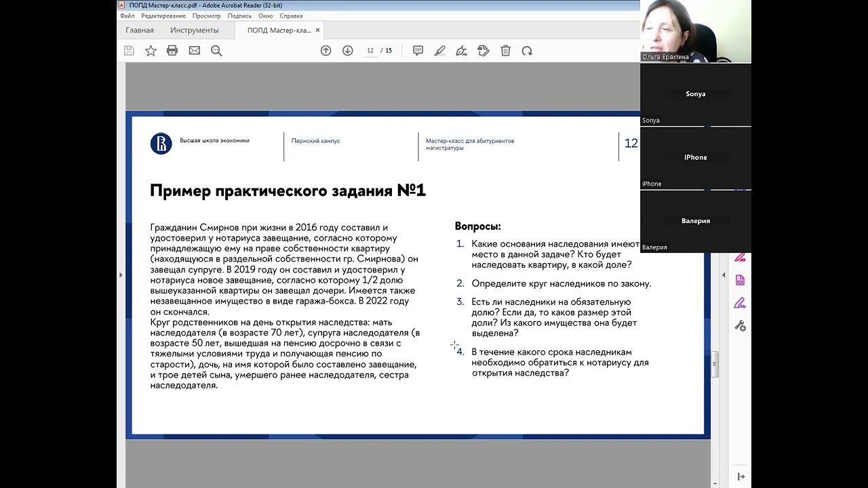Click the paragraph starting Круг родственников
Screen dimensions: 868x488
285,354
